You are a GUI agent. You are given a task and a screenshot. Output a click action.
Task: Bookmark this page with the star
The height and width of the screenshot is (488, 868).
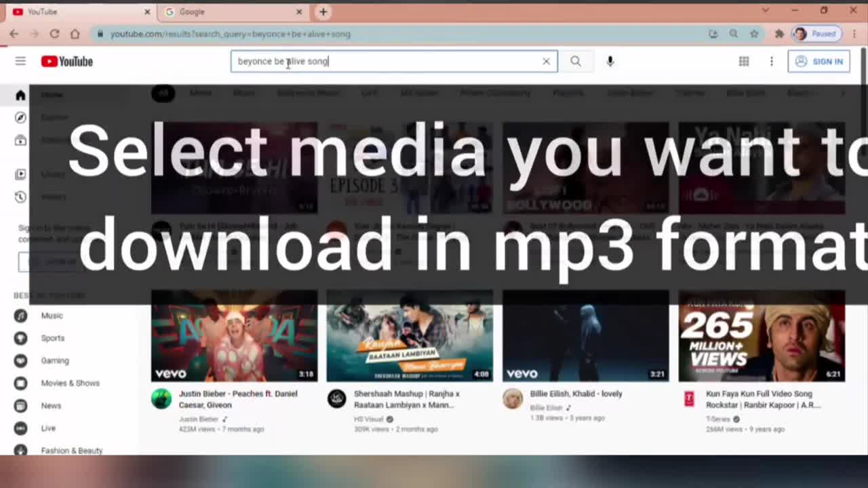coord(754,34)
